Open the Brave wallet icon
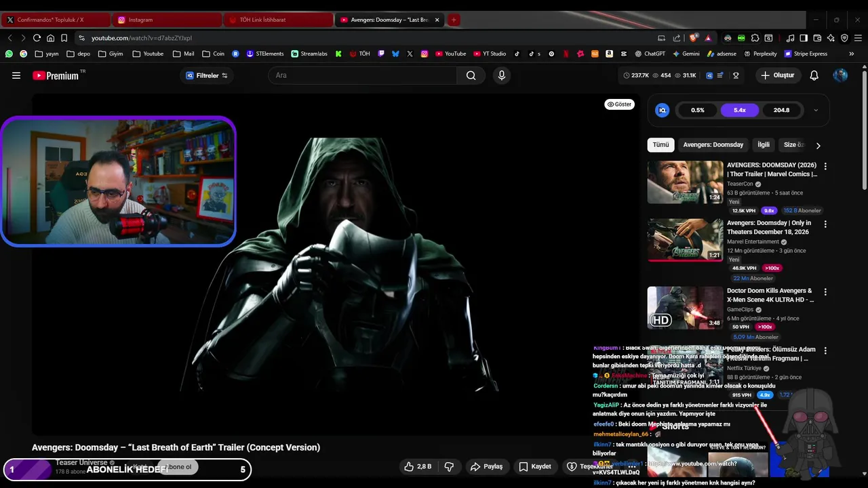The image size is (868, 488). click(817, 38)
